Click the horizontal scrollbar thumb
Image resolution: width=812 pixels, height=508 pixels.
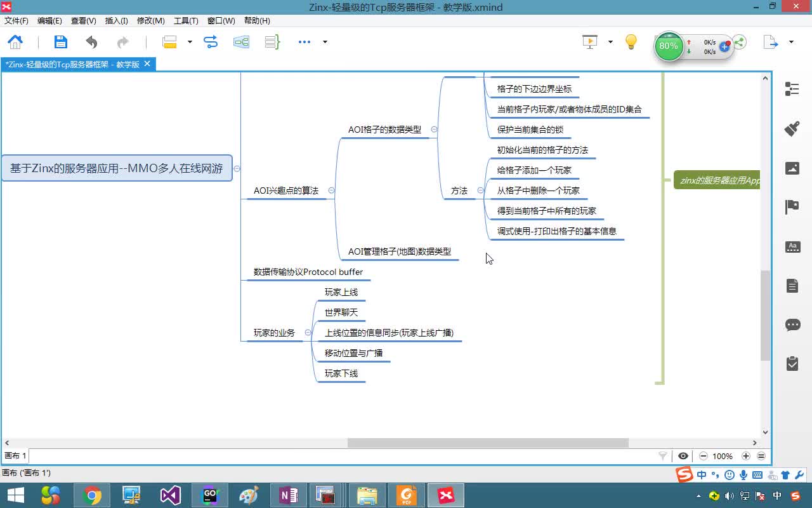[487, 443]
